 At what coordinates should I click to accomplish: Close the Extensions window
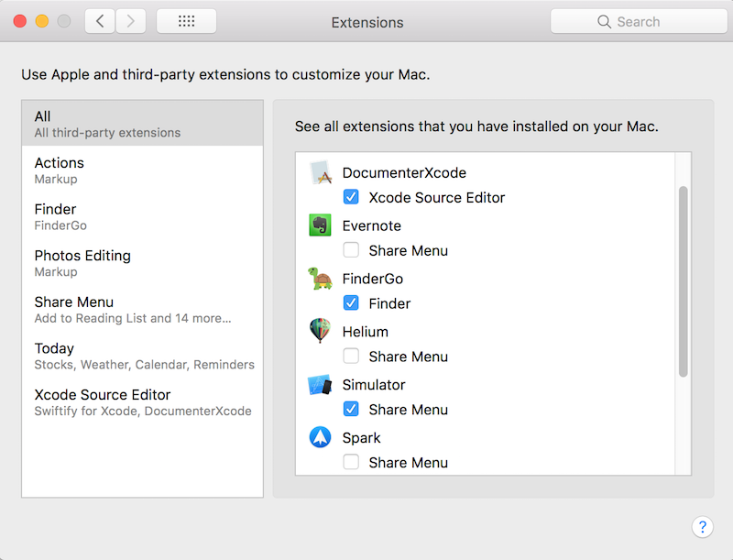[x=20, y=21]
